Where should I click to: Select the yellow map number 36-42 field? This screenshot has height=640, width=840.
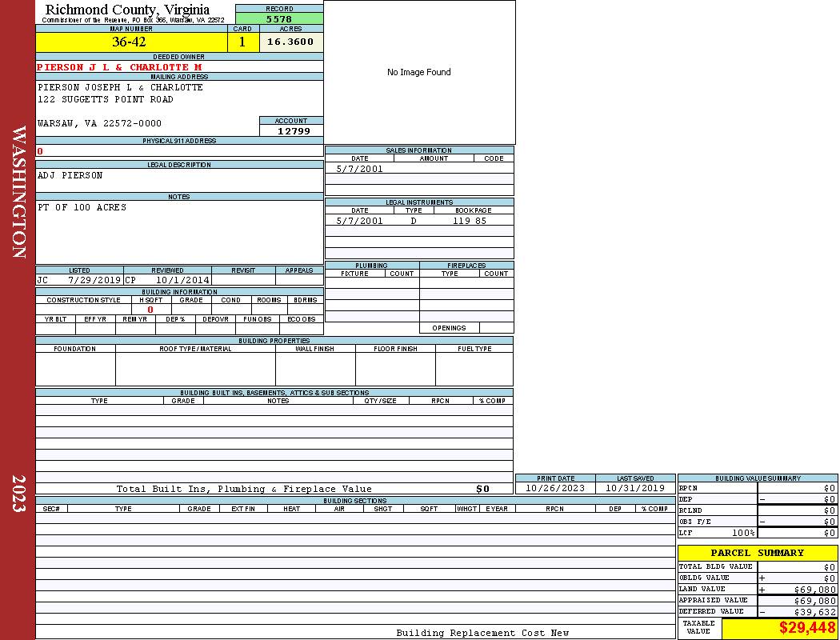click(x=129, y=42)
